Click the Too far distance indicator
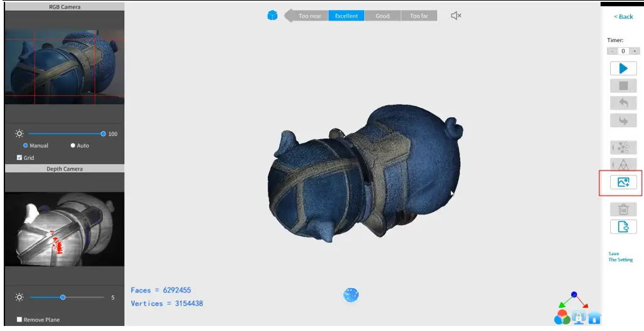This screenshot has height=331, width=644. tap(419, 16)
